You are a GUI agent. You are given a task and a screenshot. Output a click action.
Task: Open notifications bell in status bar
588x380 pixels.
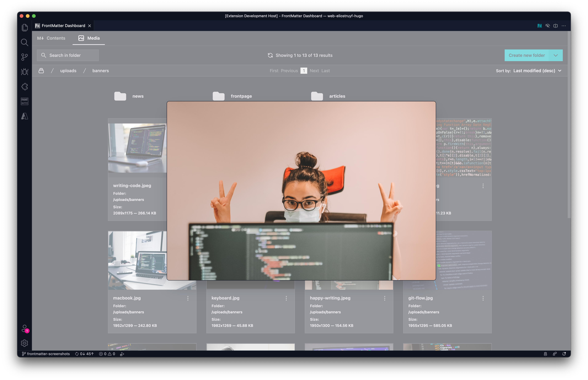pyautogui.click(x=564, y=354)
